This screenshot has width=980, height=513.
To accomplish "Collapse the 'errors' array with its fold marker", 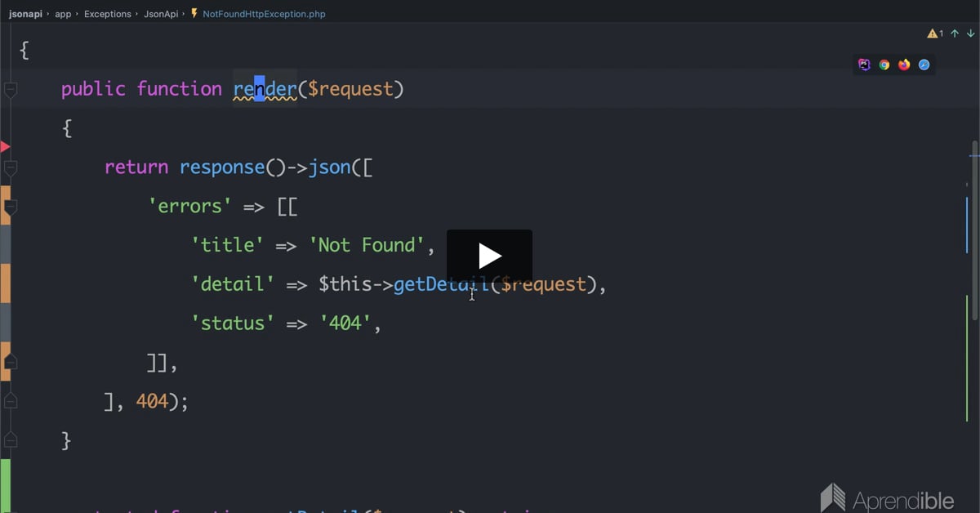I will point(11,207).
